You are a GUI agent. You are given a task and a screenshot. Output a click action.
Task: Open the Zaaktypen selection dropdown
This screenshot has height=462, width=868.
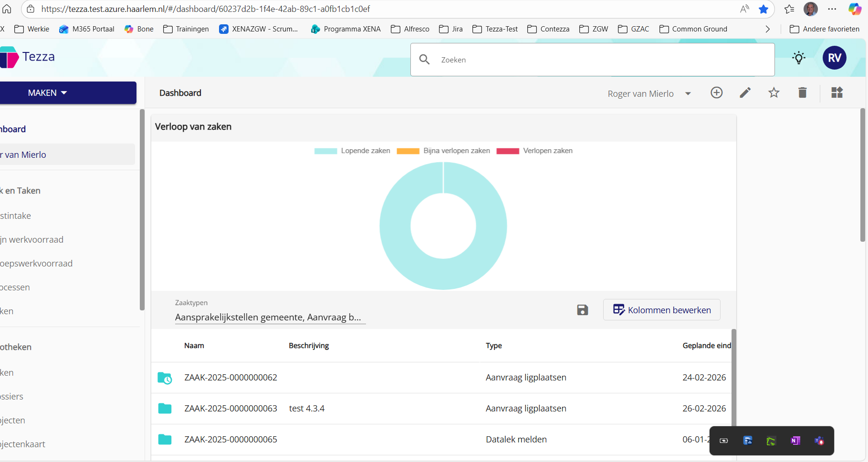coord(270,317)
